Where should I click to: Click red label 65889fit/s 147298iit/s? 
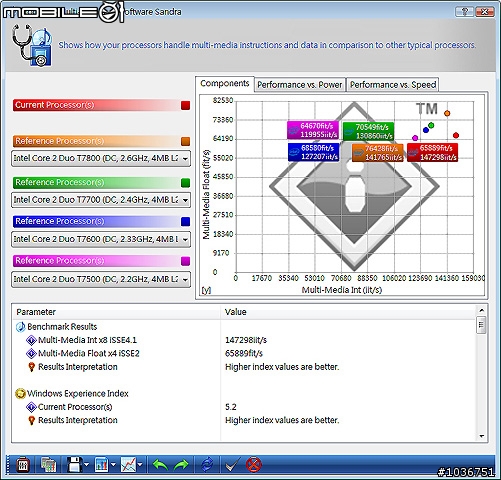tap(432, 153)
